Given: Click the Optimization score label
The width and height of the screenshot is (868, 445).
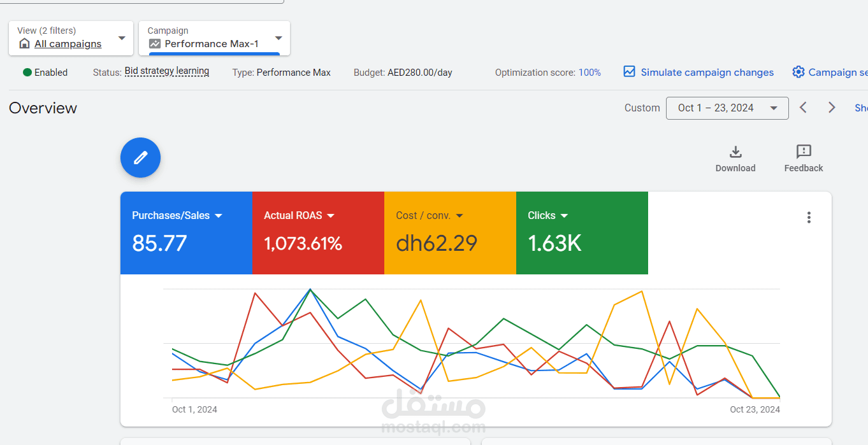Looking at the screenshot, I should coord(535,73).
